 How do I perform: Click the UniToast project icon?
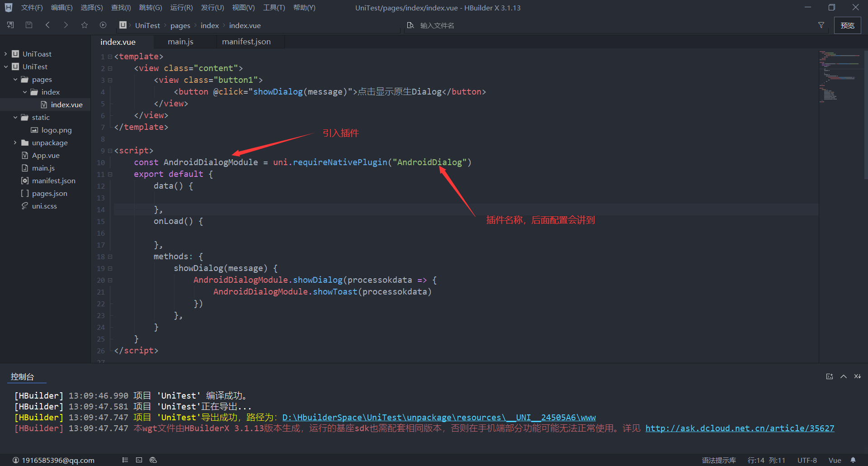tap(15, 54)
